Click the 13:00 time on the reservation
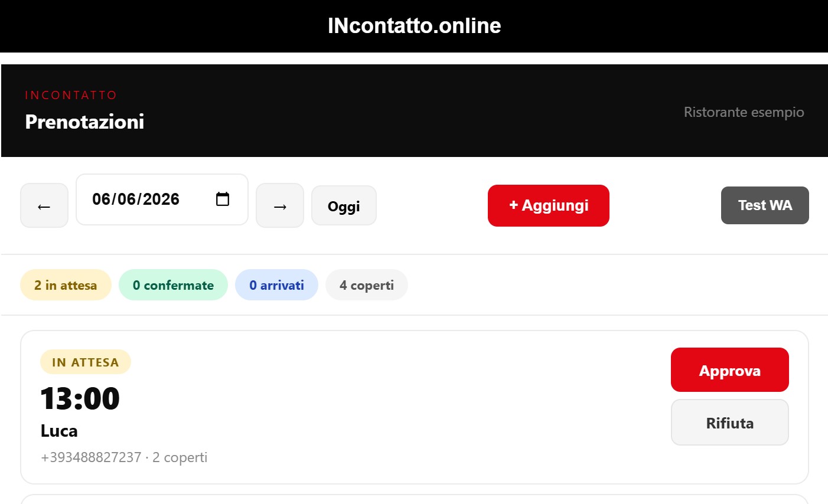Screen dimensions: 828x504 click(x=80, y=398)
